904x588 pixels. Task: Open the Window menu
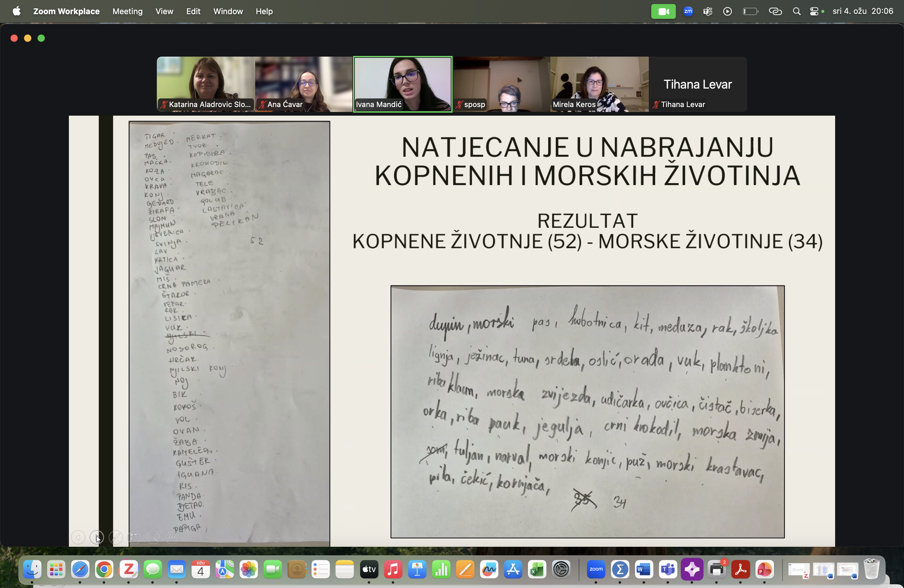(x=228, y=12)
